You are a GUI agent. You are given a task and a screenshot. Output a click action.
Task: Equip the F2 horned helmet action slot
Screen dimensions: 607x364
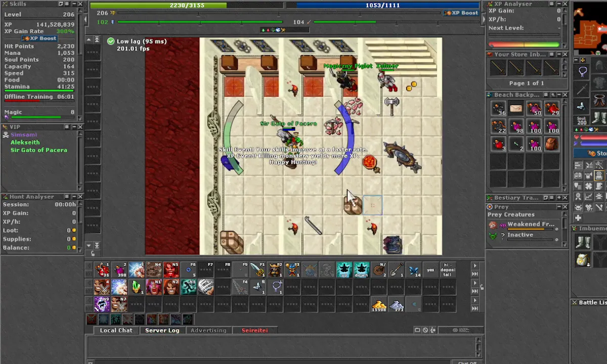(x=275, y=269)
